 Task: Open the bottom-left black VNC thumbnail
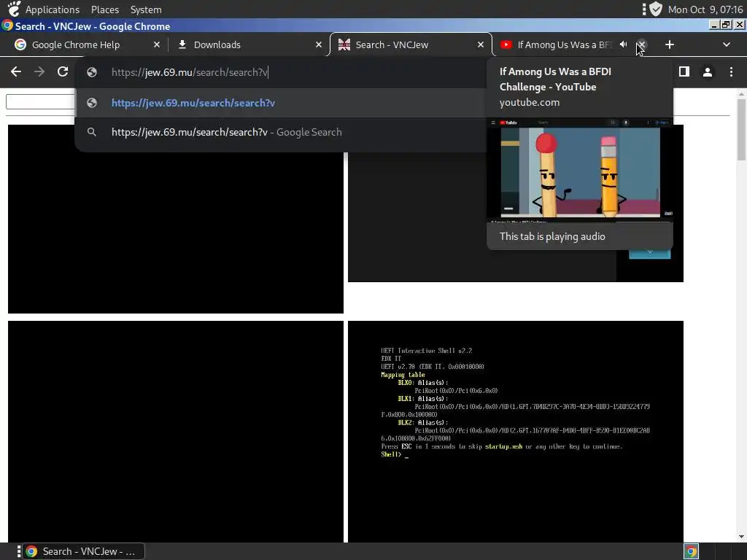[x=176, y=431]
